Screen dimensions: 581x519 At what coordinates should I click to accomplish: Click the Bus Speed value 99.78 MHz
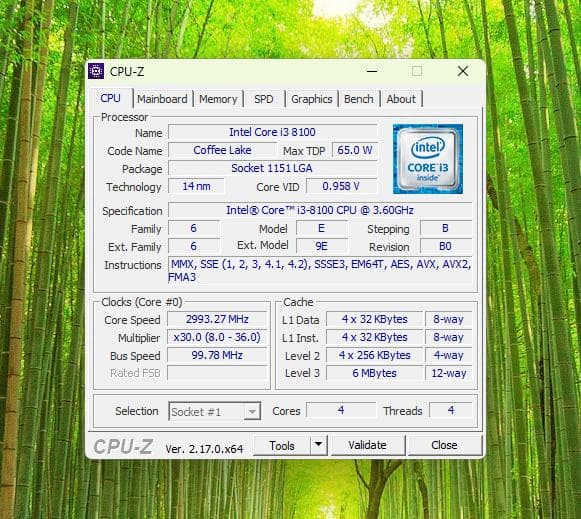[x=217, y=355]
